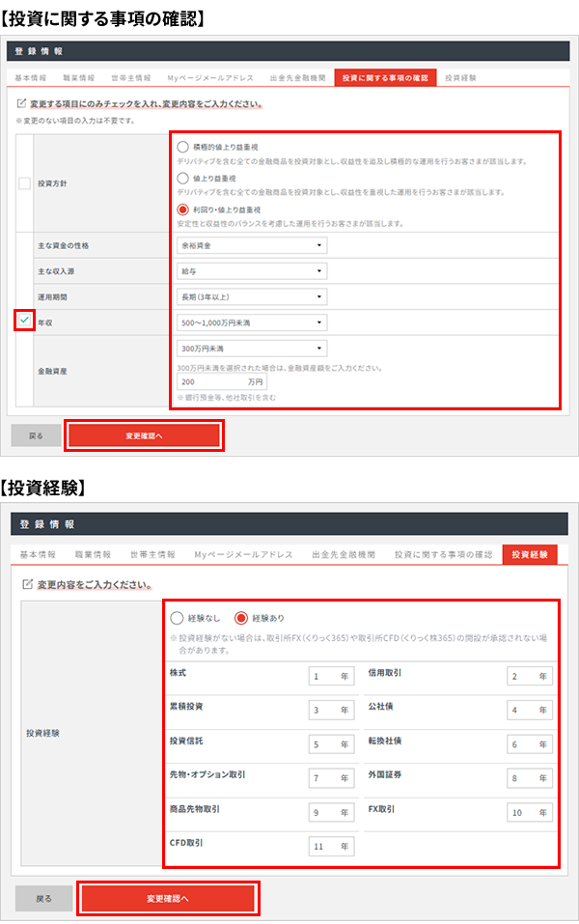Click the CFD取引 years field
The height and width of the screenshot is (924, 579).
pyautogui.click(x=331, y=846)
